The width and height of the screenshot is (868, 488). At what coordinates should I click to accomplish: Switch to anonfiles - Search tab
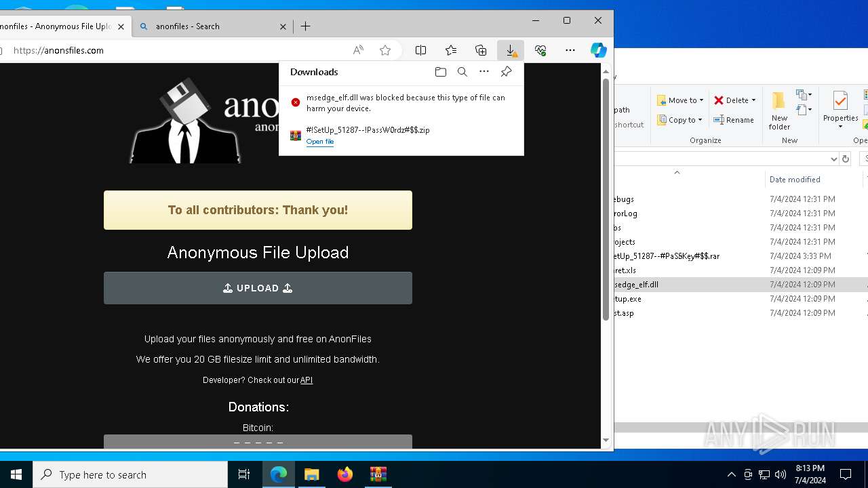click(x=213, y=26)
